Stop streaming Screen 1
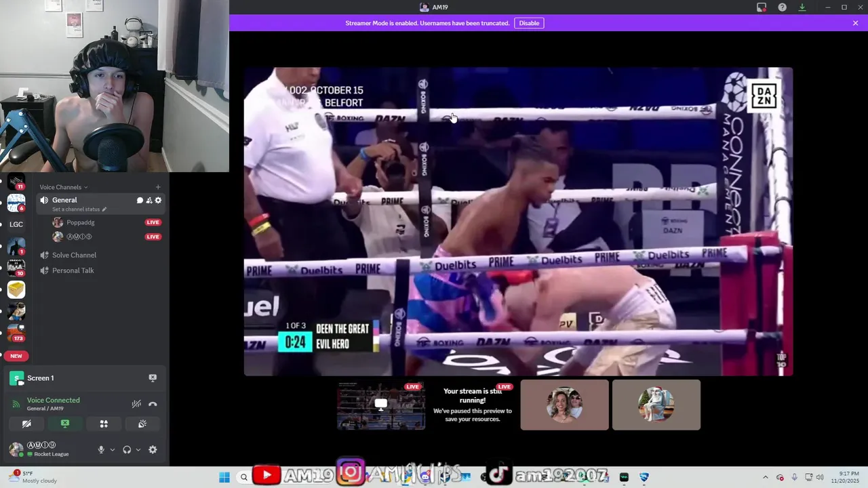Viewport: 868px width, 488px height. click(153, 378)
